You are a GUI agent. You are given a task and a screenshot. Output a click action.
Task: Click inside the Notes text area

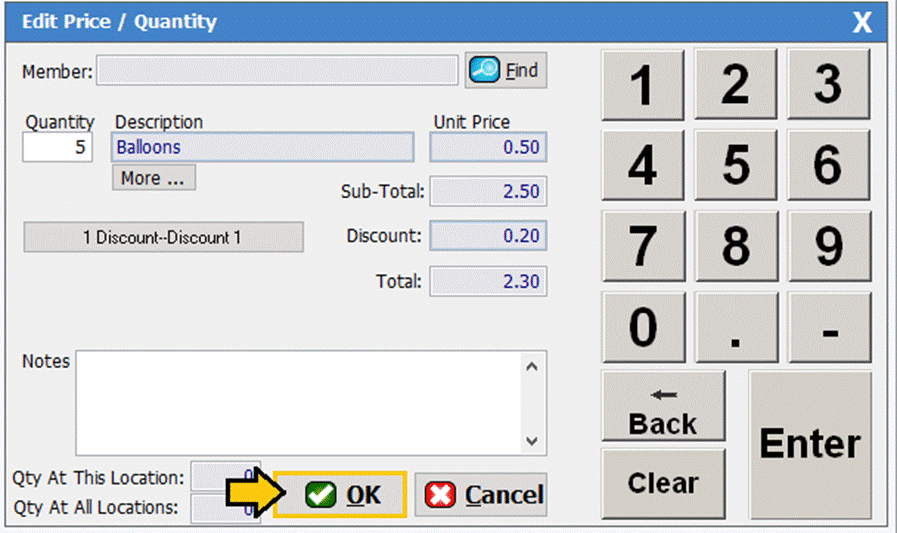(300, 402)
